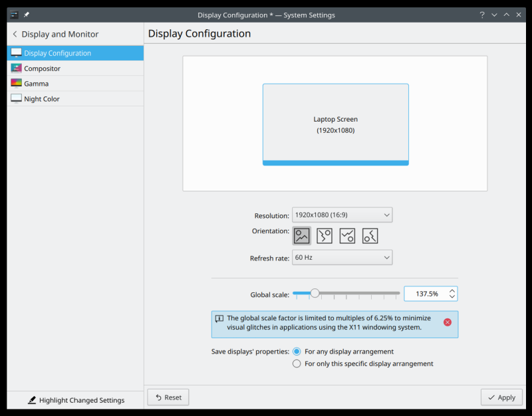532x416 pixels.
Task: Select 'For any display arrangement' option
Action: click(x=297, y=352)
